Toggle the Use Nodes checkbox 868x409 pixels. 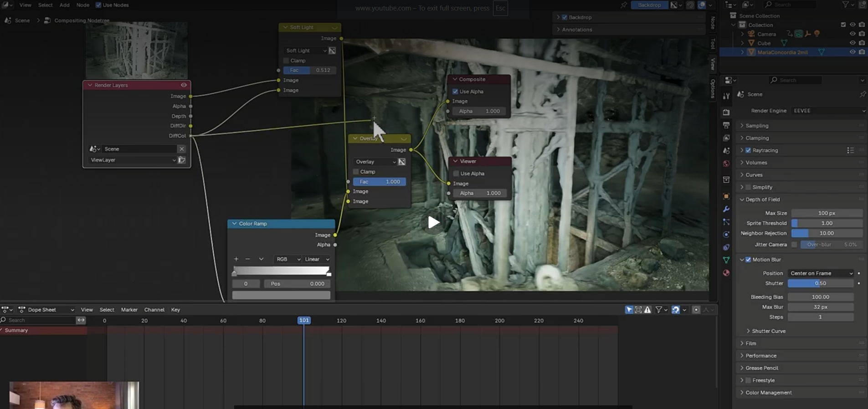pos(98,5)
